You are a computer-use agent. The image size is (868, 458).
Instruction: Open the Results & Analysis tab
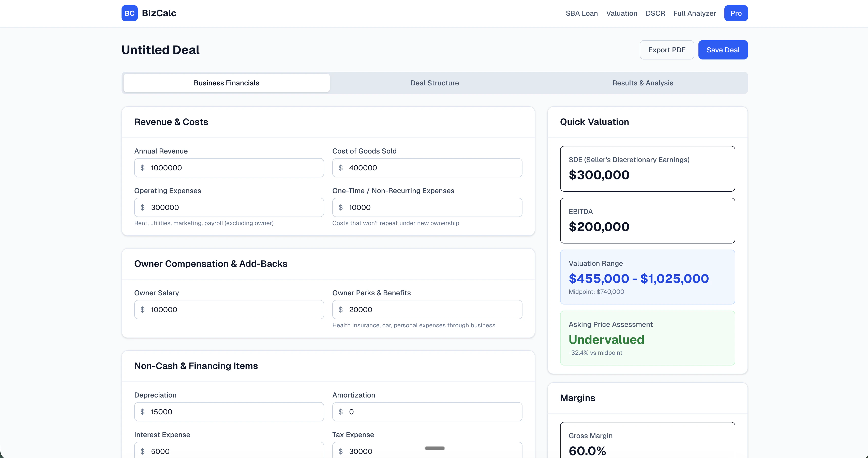point(642,83)
